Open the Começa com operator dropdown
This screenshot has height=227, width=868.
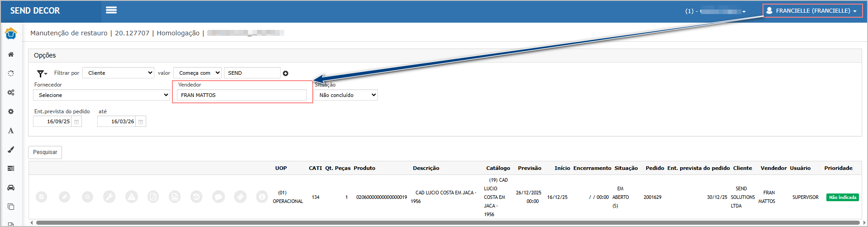(x=197, y=73)
